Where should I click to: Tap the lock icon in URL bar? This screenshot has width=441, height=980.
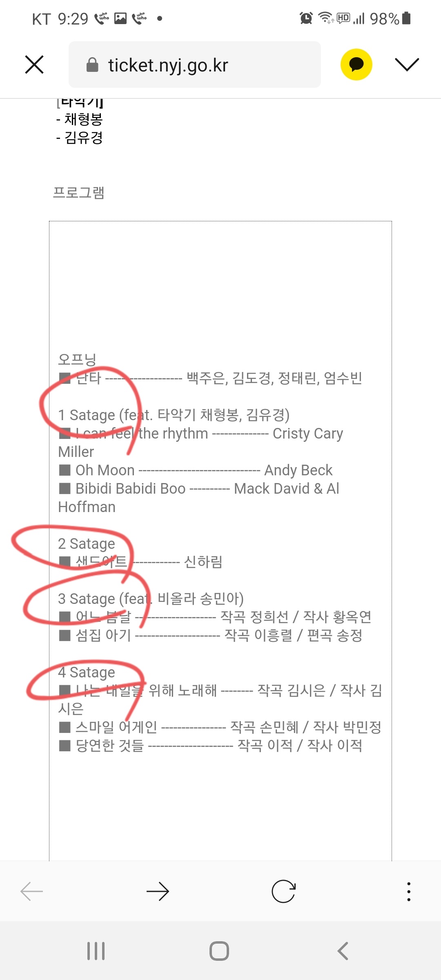click(93, 65)
